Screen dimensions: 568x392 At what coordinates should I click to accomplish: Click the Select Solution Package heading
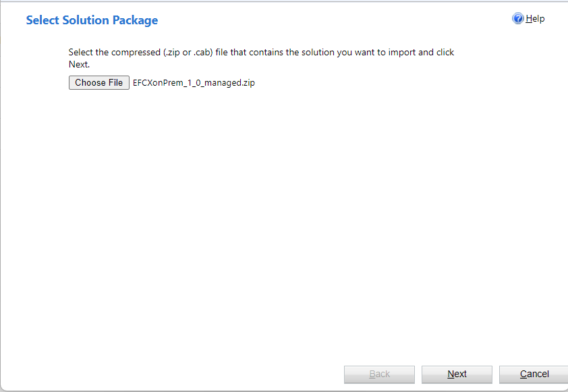click(92, 20)
